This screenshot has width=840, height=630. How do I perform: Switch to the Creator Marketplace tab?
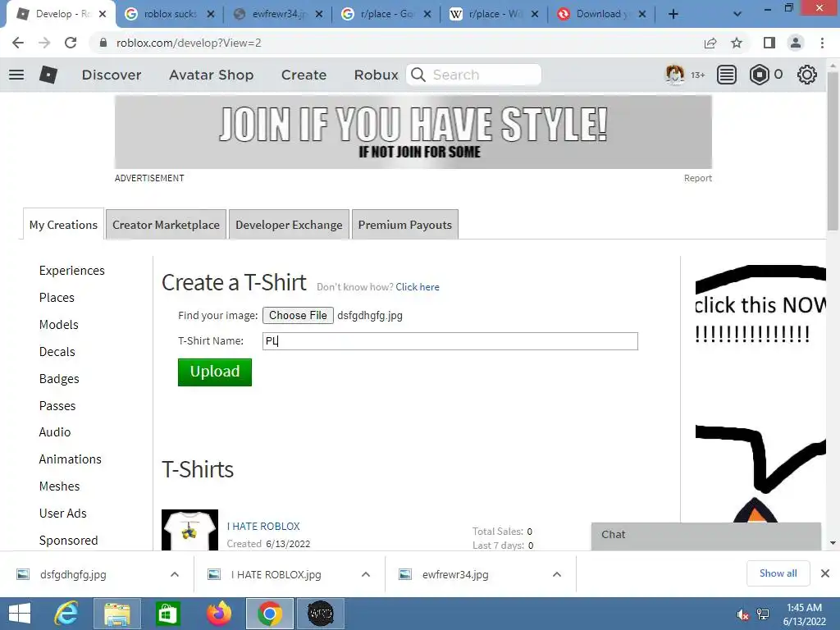(x=166, y=225)
